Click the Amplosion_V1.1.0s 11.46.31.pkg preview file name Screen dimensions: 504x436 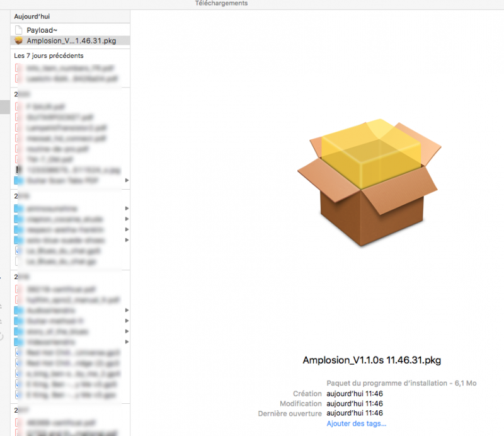(x=372, y=360)
